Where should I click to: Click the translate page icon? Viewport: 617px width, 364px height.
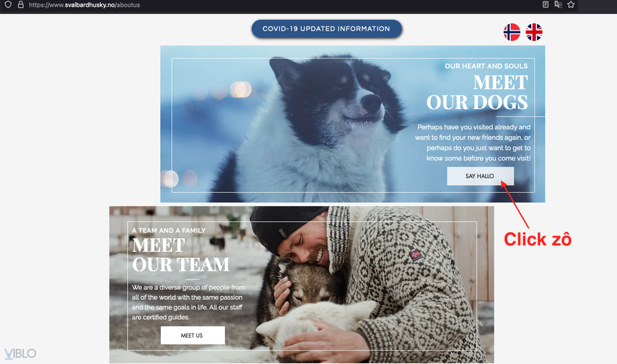click(x=558, y=4)
